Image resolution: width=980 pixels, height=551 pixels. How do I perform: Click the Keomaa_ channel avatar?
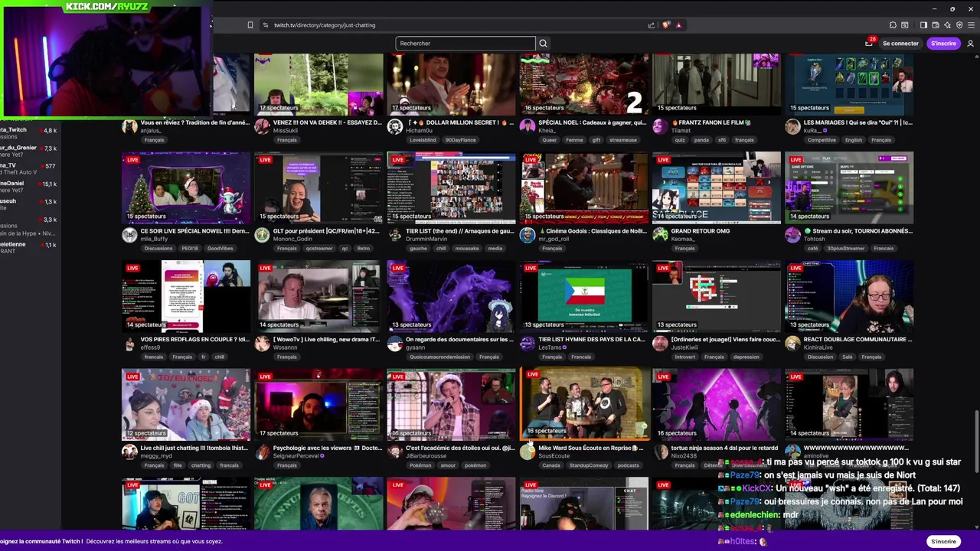tap(660, 235)
